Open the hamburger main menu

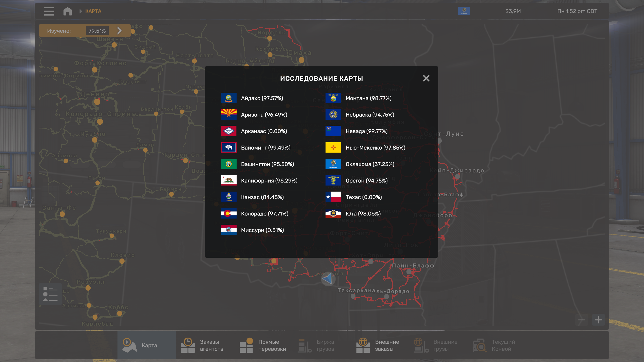coord(49,11)
